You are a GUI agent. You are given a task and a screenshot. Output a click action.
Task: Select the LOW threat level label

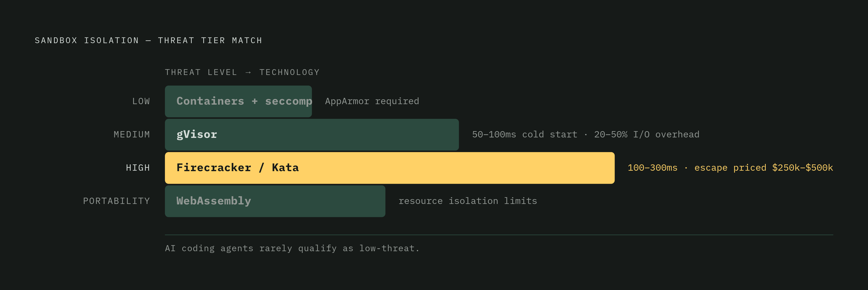tap(141, 101)
